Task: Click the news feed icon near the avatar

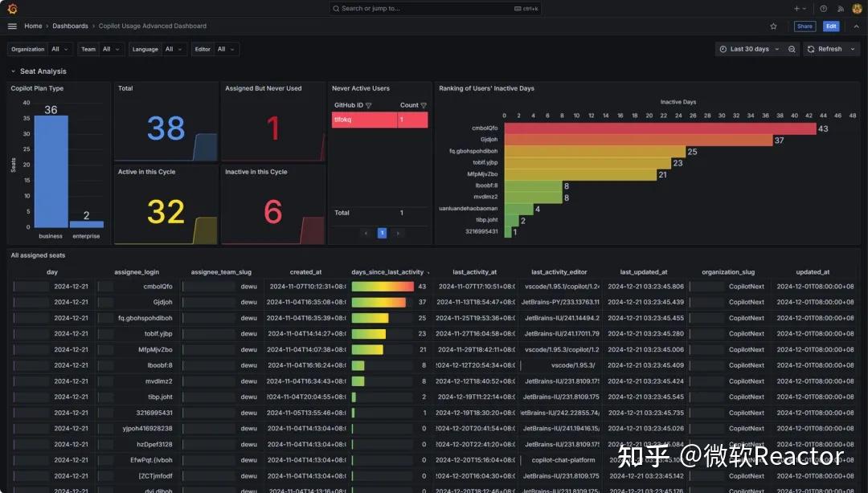Action: coord(841,8)
